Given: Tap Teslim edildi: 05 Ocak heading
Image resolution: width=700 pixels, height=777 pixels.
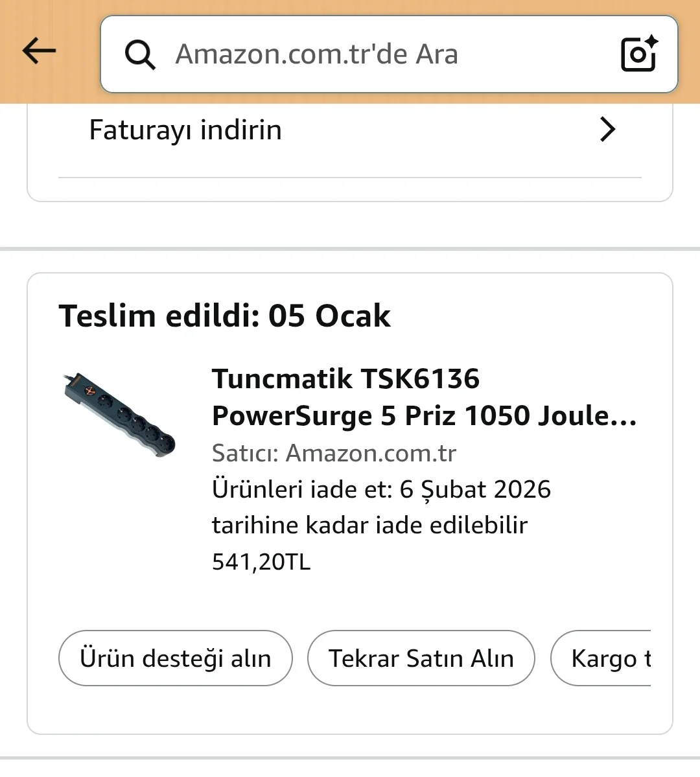Looking at the screenshot, I should coord(224,316).
